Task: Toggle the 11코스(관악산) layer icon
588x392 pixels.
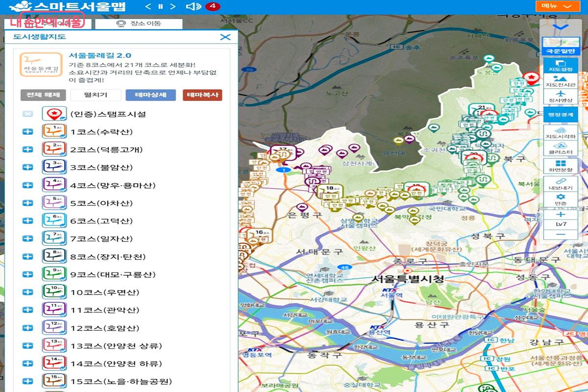Action: pyautogui.click(x=54, y=310)
